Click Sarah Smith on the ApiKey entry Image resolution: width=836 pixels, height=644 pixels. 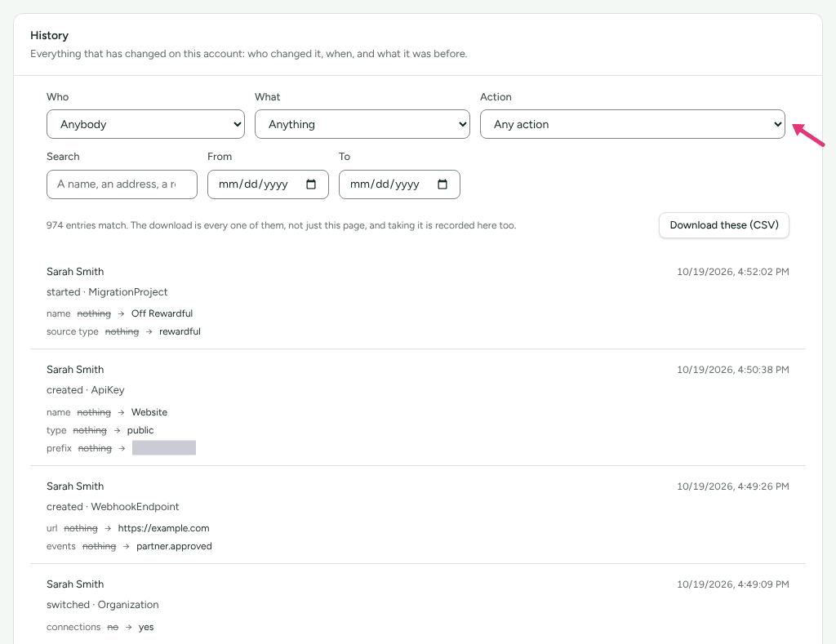pyautogui.click(x=75, y=370)
